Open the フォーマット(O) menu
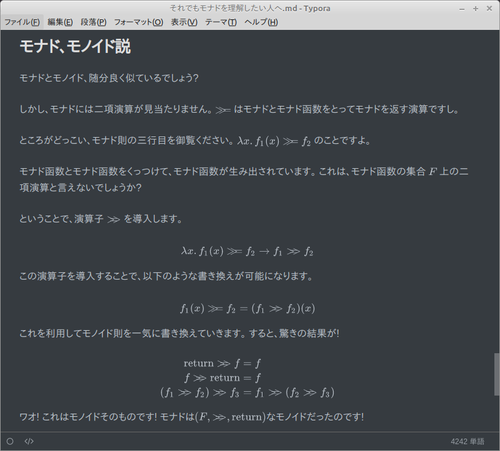 (x=139, y=22)
